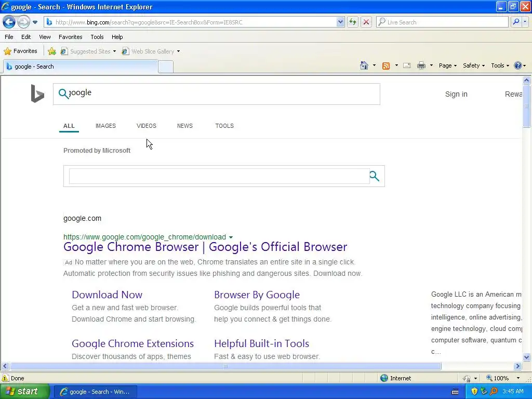Click the Live Search magnifier button

tap(516, 22)
